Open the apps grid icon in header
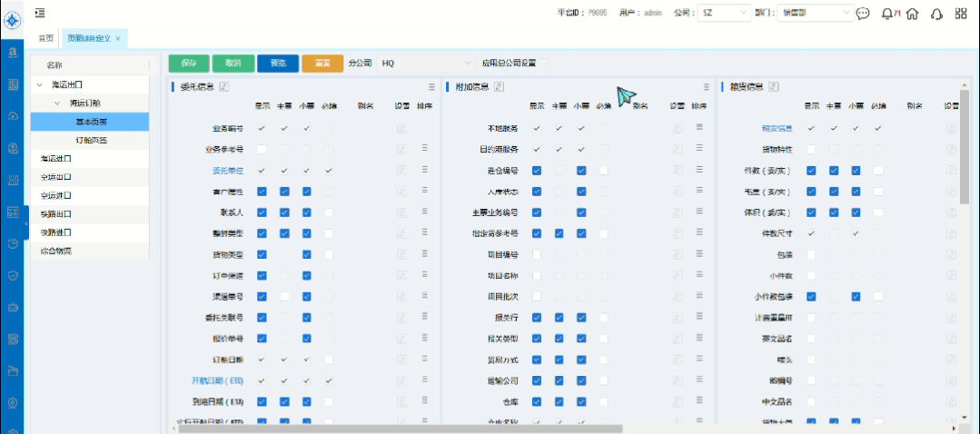 (961, 13)
